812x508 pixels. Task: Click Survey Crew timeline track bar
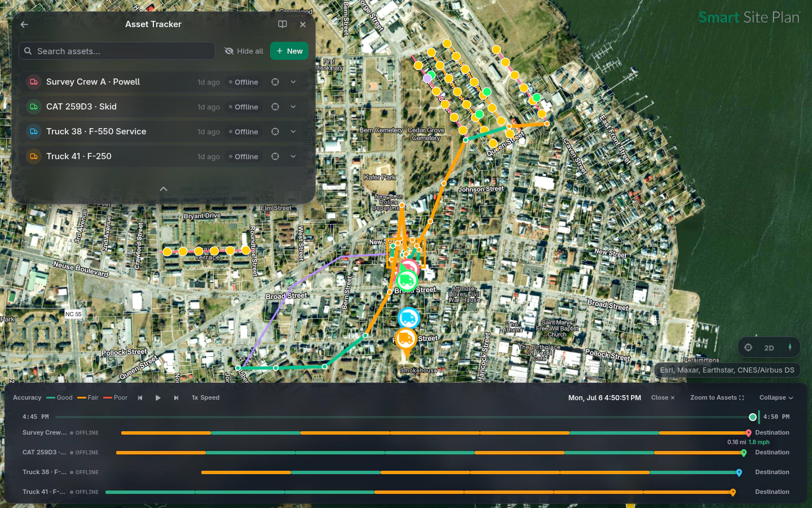(x=434, y=433)
